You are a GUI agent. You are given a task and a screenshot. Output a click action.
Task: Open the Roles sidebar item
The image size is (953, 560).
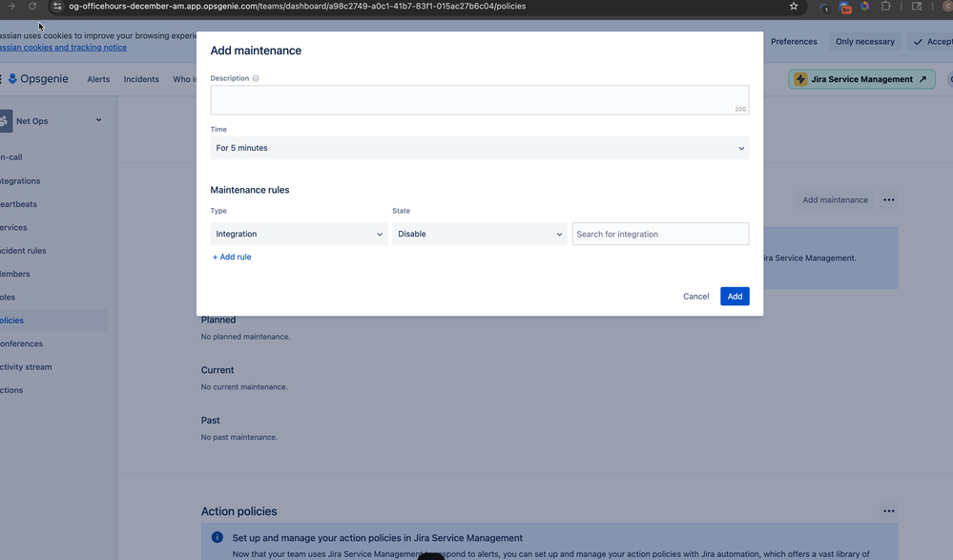pos(8,297)
